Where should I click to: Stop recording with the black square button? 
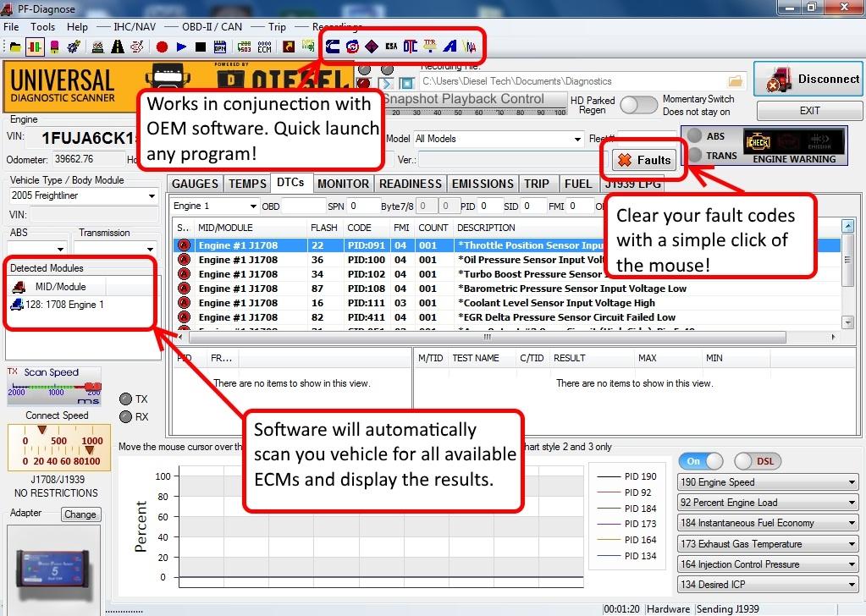201,47
